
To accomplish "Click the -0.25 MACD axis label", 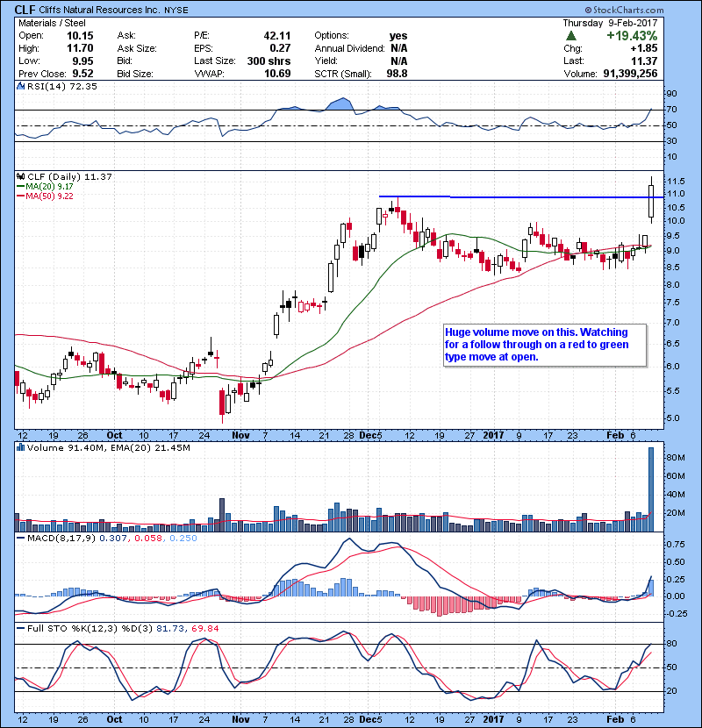I will point(677,614).
